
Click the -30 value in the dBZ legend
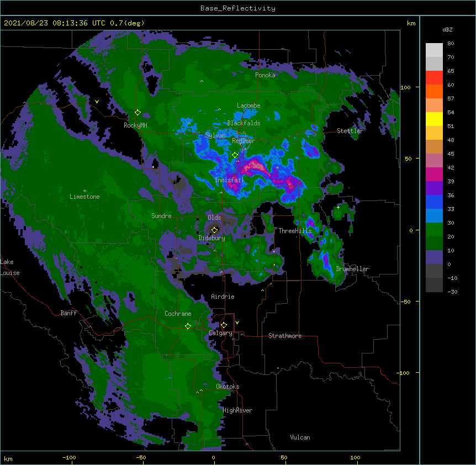[x=452, y=292]
